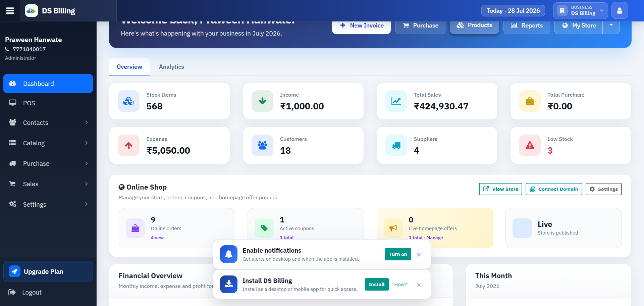Click the Suppliers truck icon
The image size is (644, 306).
(x=396, y=145)
